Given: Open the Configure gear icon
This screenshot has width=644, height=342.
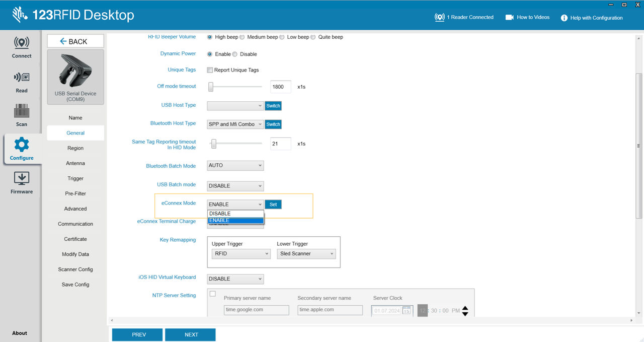Looking at the screenshot, I should 22,145.
